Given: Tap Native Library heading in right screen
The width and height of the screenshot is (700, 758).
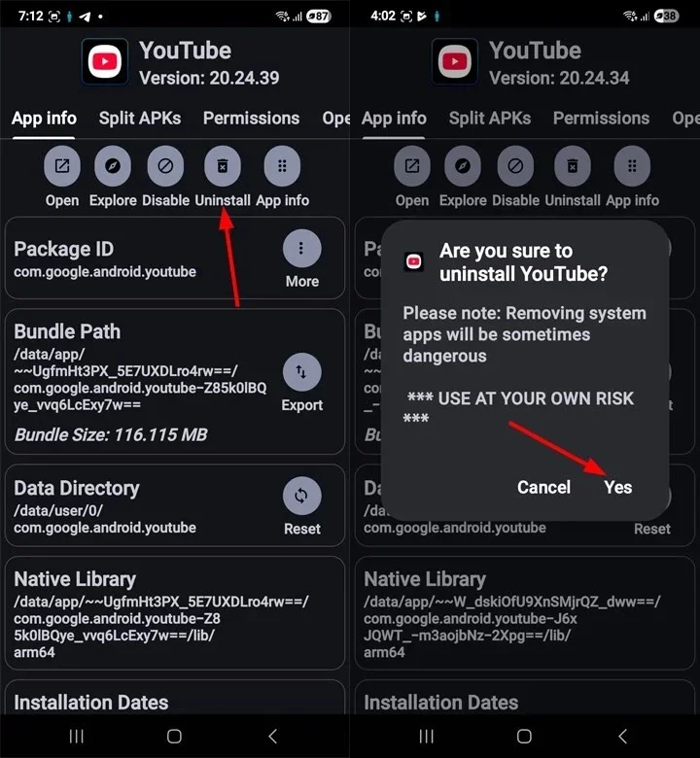Looking at the screenshot, I should (x=425, y=579).
